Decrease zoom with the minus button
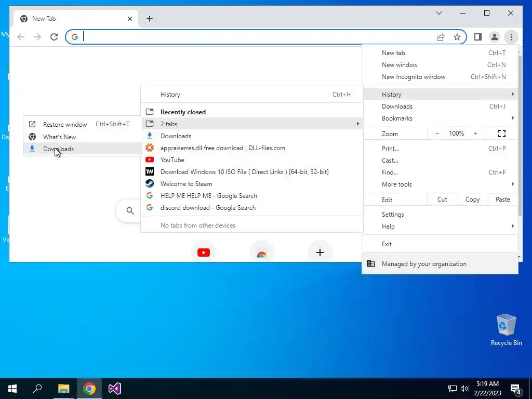Image resolution: width=532 pixels, height=399 pixels. [x=437, y=134]
